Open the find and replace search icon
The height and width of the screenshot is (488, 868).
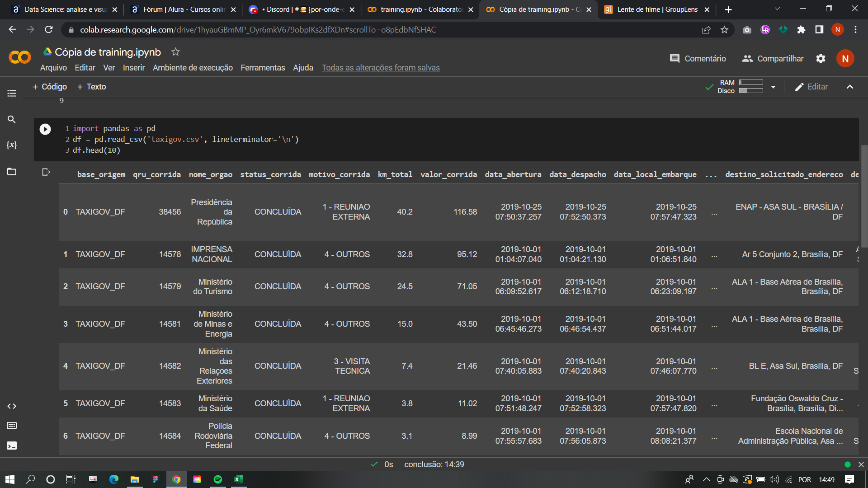click(12, 119)
